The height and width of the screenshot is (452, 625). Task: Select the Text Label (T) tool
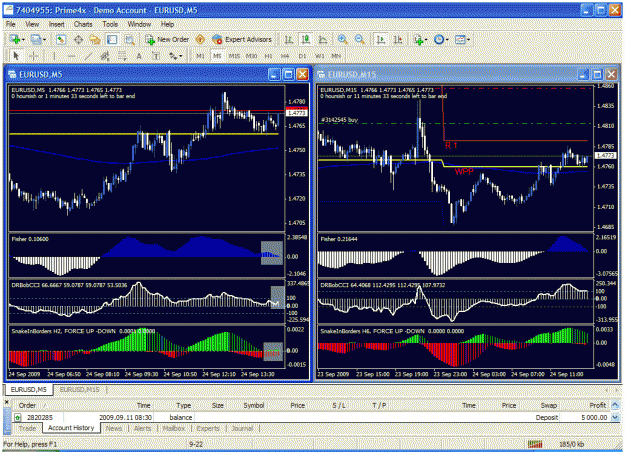click(x=156, y=56)
